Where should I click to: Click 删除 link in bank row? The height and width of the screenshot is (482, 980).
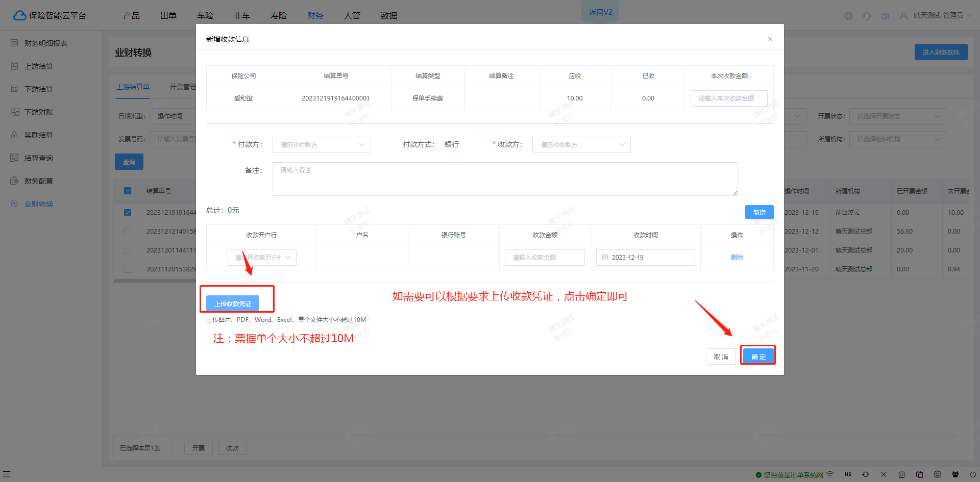coord(737,258)
